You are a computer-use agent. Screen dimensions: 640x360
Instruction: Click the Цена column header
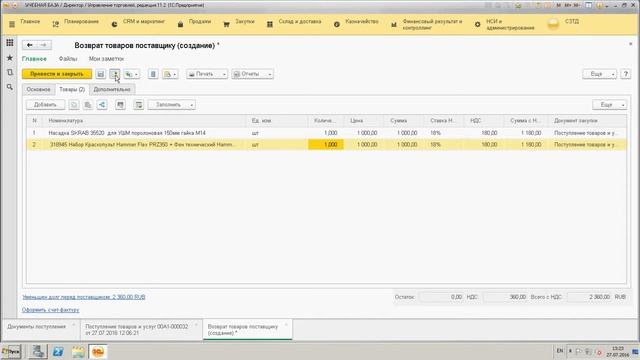[365, 121]
